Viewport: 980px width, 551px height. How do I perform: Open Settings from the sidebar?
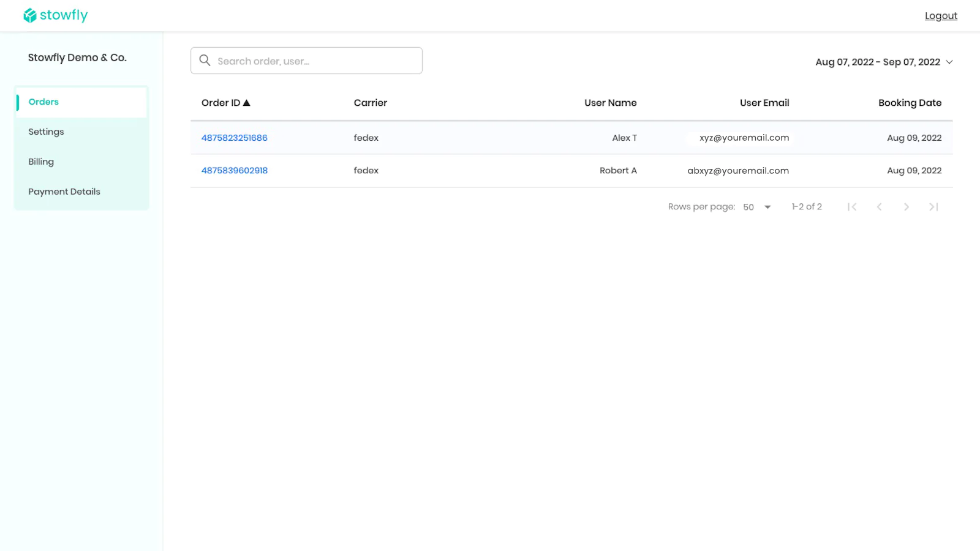tap(46, 132)
